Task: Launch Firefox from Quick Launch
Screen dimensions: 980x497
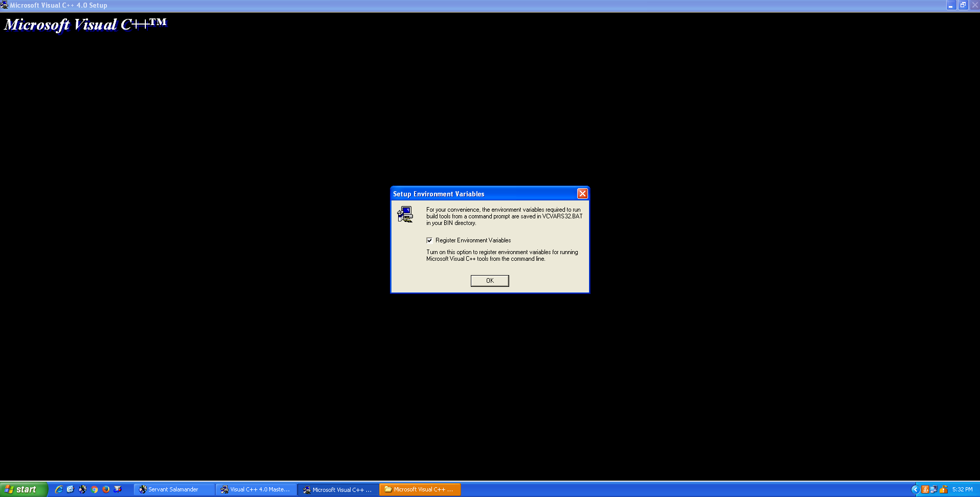Action: 106,489
